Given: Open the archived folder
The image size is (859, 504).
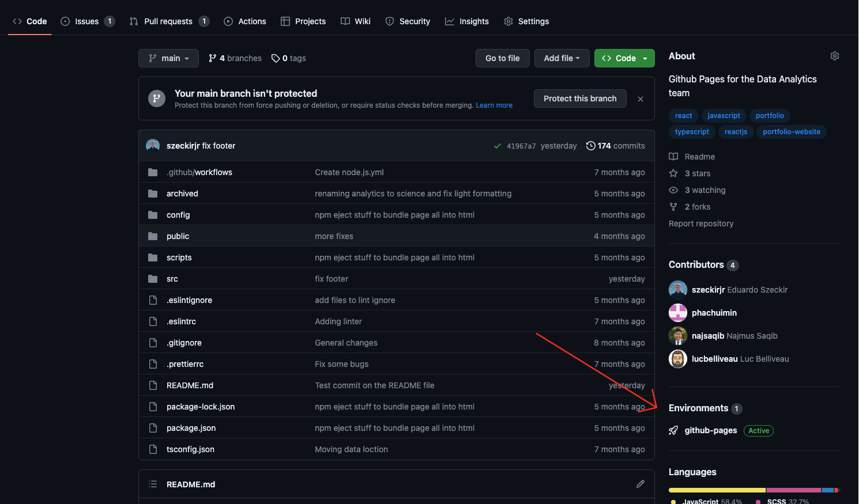Looking at the screenshot, I should pyautogui.click(x=182, y=194).
